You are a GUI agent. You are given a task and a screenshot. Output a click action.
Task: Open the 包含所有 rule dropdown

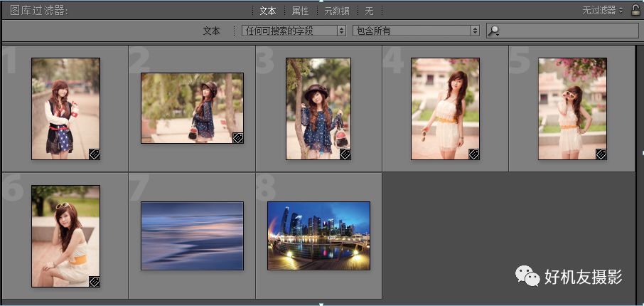[x=416, y=31]
